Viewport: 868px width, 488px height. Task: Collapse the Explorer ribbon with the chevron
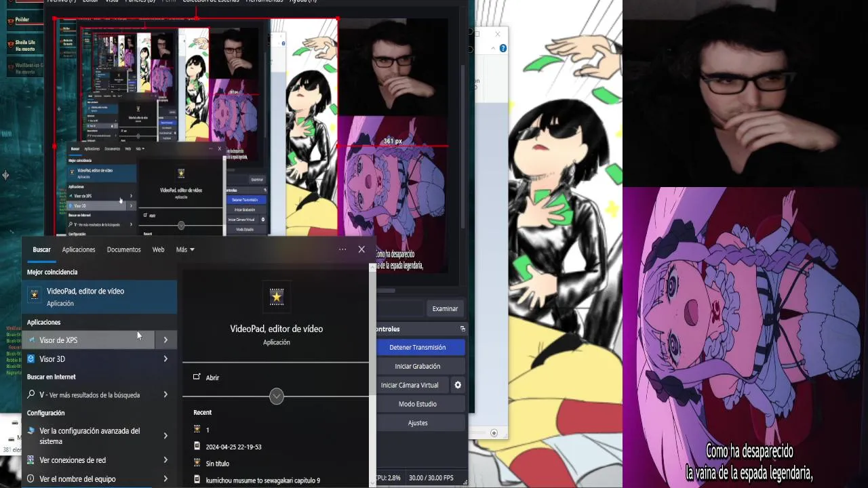tap(493, 49)
